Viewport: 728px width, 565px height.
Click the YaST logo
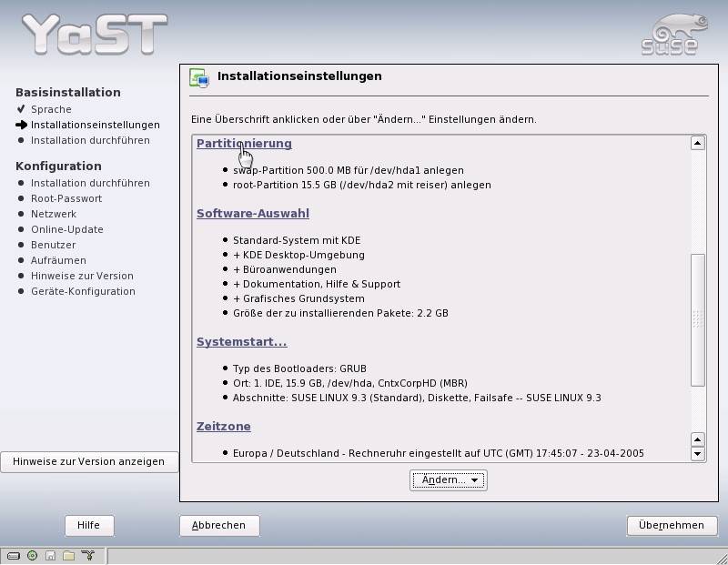(95, 34)
